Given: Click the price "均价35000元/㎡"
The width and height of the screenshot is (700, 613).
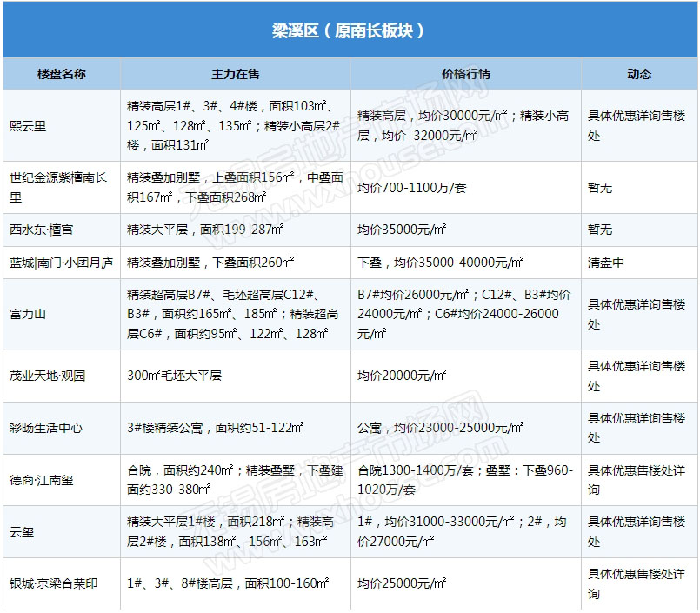Looking at the screenshot, I should click(x=402, y=230).
